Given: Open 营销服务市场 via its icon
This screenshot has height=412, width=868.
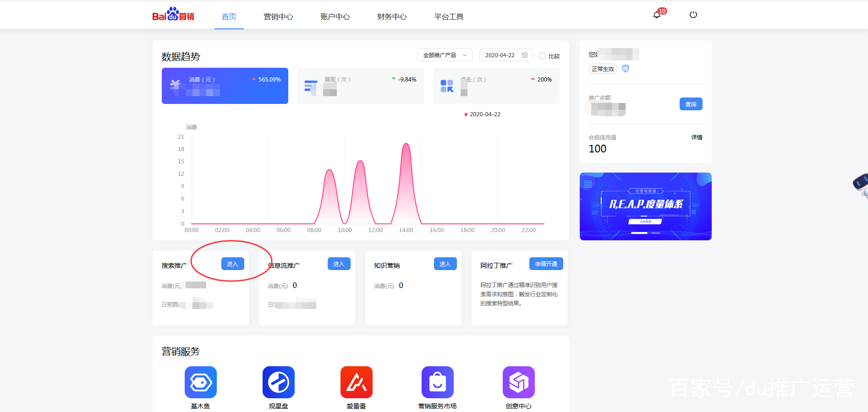Looking at the screenshot, I should (x=437, y=382).
